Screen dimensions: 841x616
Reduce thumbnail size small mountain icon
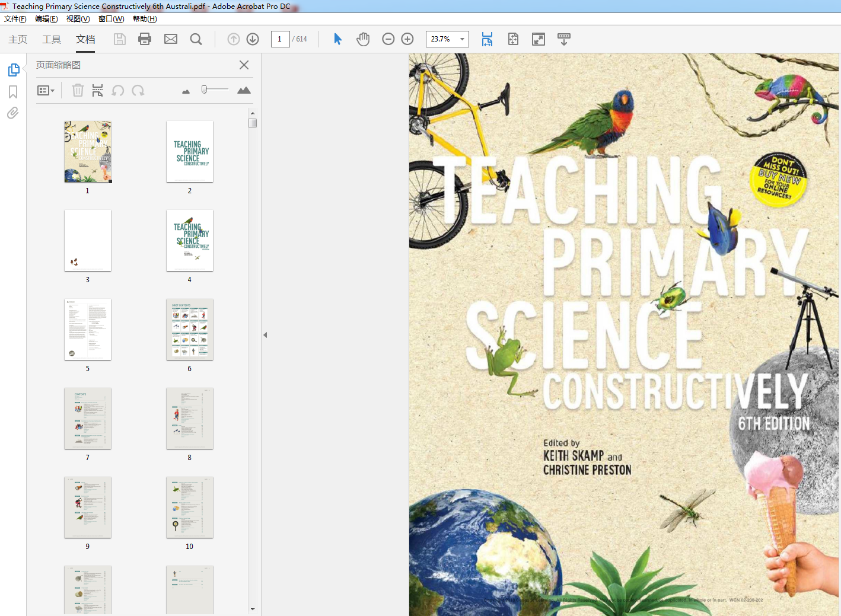186,91
